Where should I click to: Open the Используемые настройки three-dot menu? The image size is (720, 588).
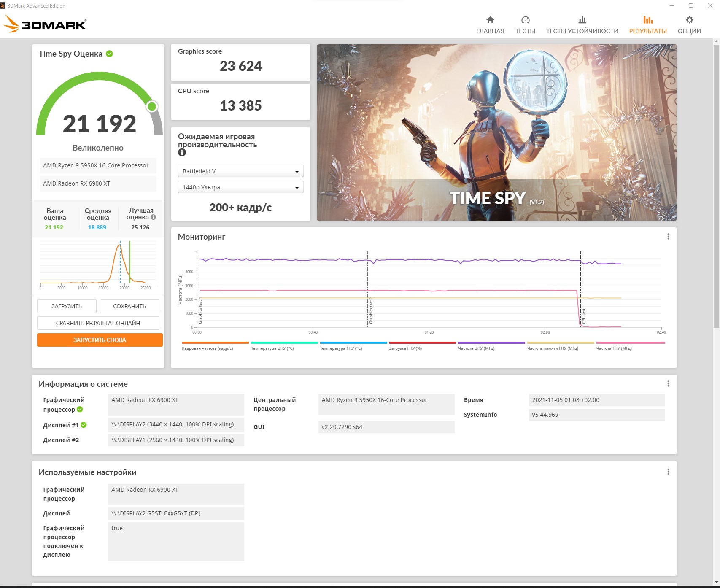pos(668,472)
